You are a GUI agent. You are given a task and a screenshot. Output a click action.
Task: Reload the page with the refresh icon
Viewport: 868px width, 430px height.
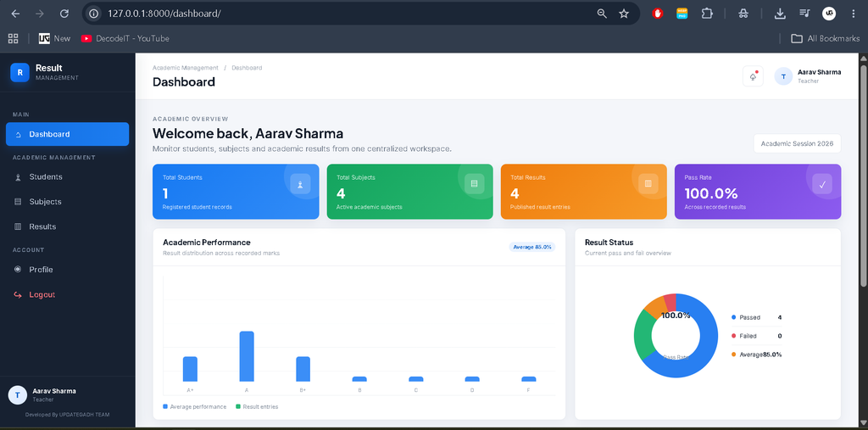tap(64, 14)
